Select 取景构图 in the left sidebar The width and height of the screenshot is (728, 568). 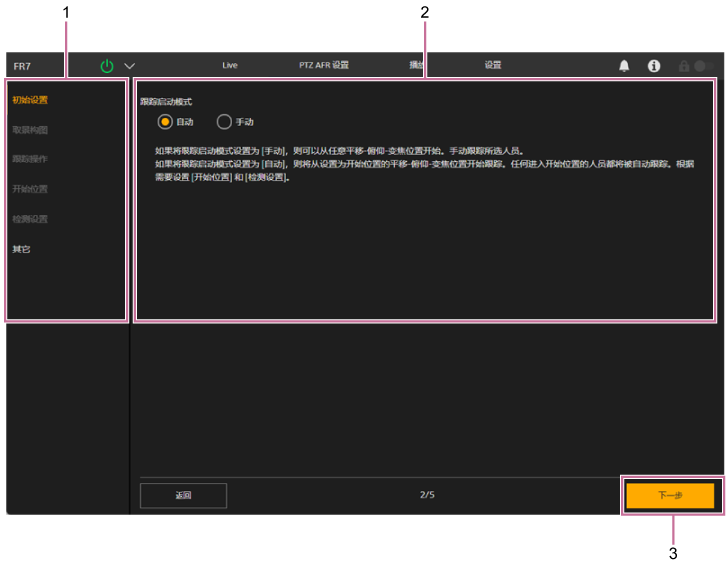(30, 130)
